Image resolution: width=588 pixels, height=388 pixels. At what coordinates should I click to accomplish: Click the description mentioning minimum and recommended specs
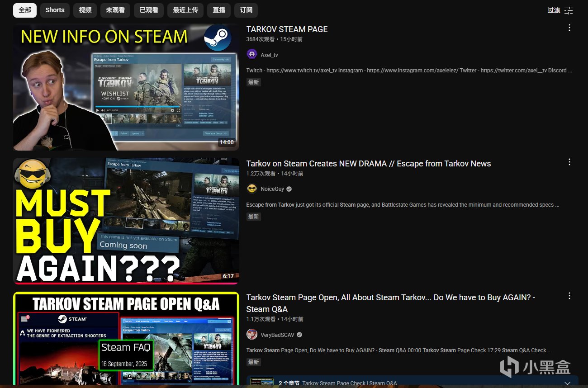coord(403,205)
